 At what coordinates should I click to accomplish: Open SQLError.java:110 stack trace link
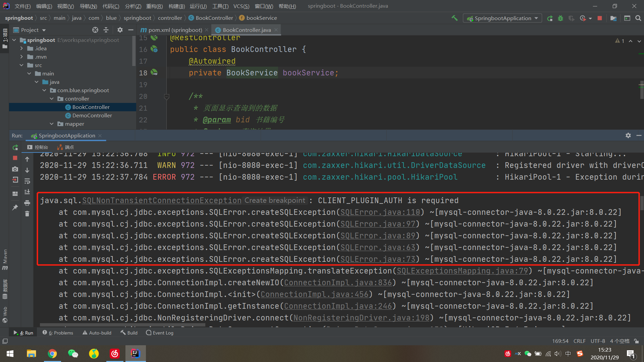pos(380,212)
